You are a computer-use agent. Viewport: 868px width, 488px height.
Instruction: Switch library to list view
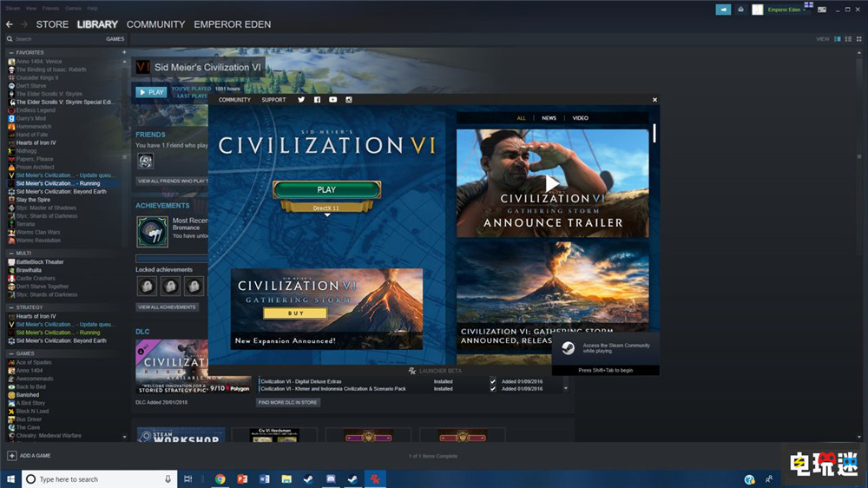(x=848, y=39)
